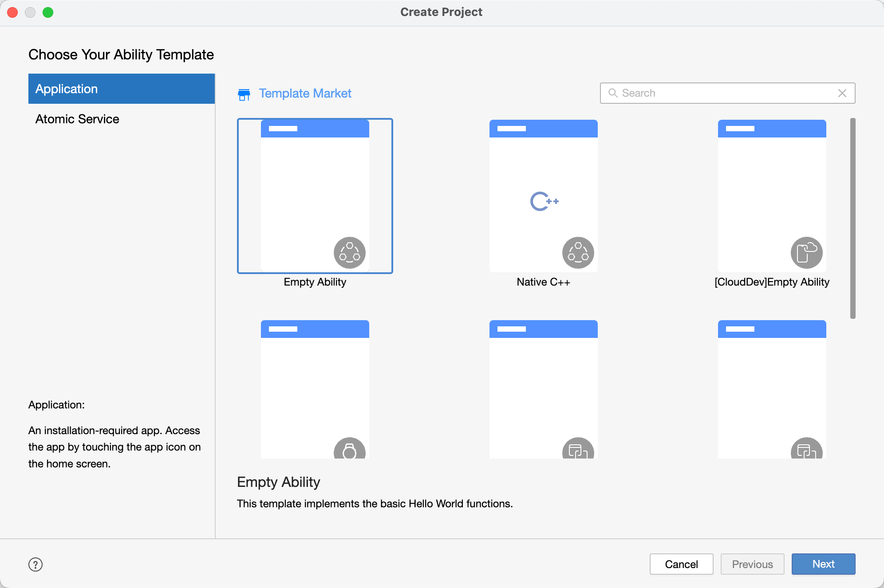The height and width of the screenshot is (588, 884).
Task: Click the search magnifier icon
Action: [x=613, y=93]
